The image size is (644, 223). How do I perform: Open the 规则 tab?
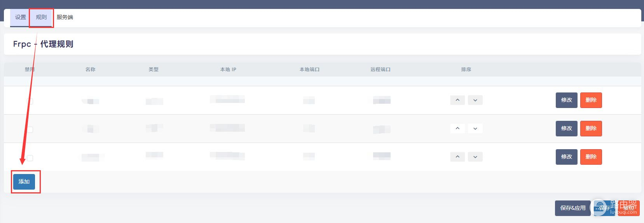pos(41,17)
